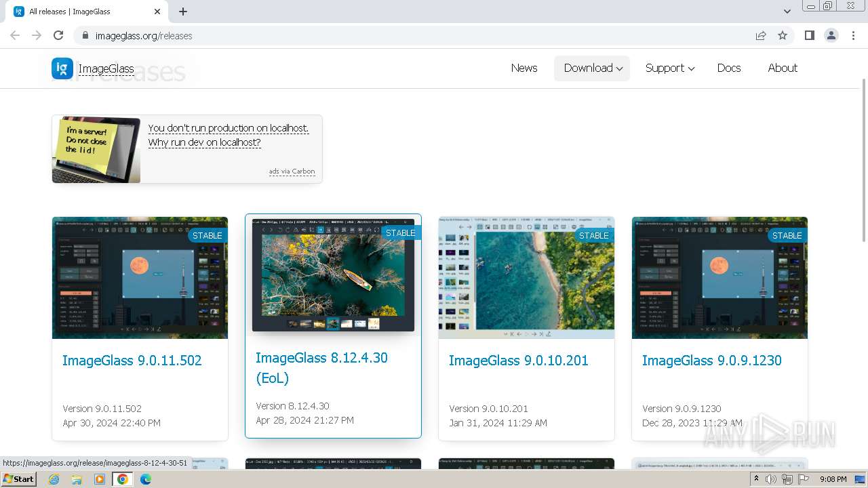Screen dimensions: 868x488
Task: Click the ads via Carbon link
Action: tap(292, 171)
